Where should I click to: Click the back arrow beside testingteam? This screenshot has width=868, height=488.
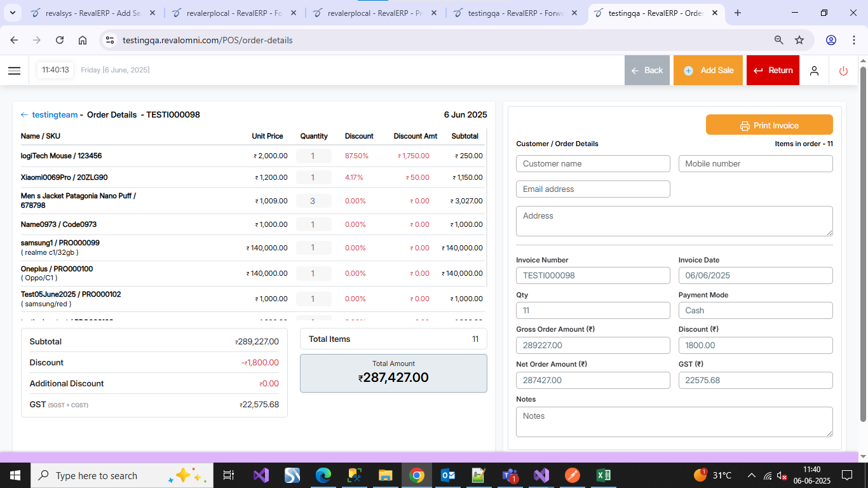[24, 115]
